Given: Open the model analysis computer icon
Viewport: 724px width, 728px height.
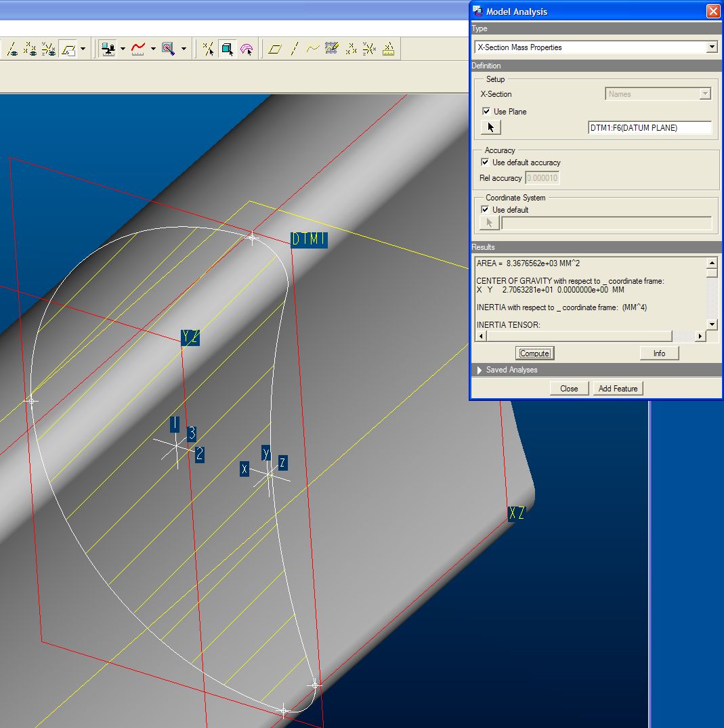Looking at the screenshot, I should (x=108, y=49).
